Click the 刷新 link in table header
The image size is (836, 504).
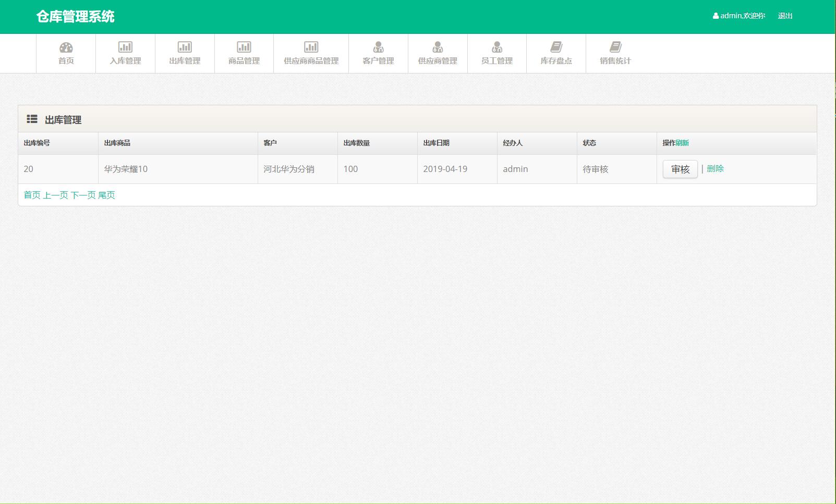click(682, 143)
